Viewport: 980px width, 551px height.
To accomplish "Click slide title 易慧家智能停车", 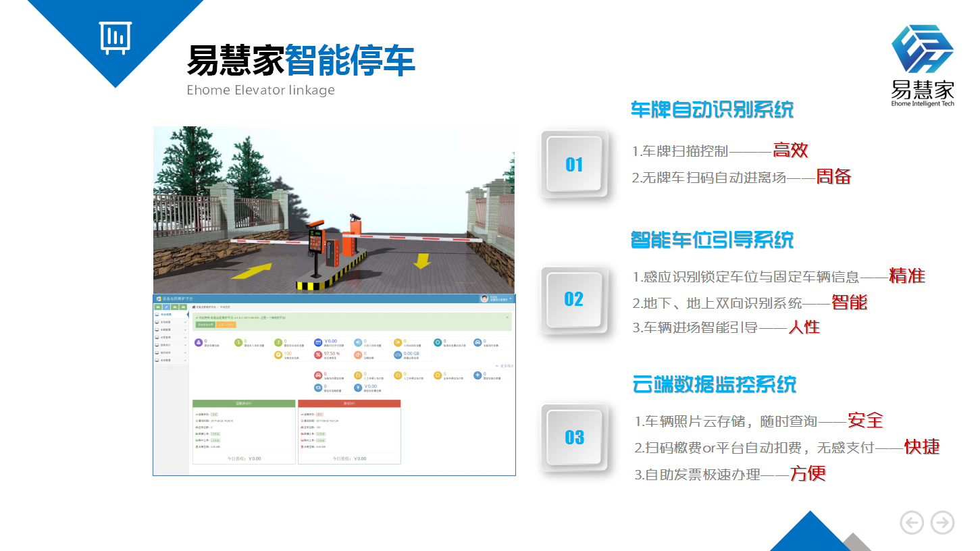I will 301,61.
